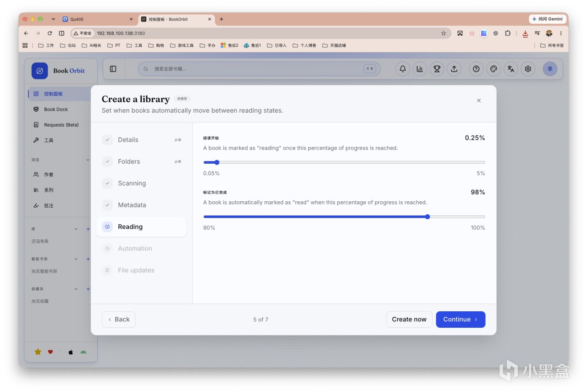Open the language translate icon
The image size is (587, 392).
(x=511, y=69)
